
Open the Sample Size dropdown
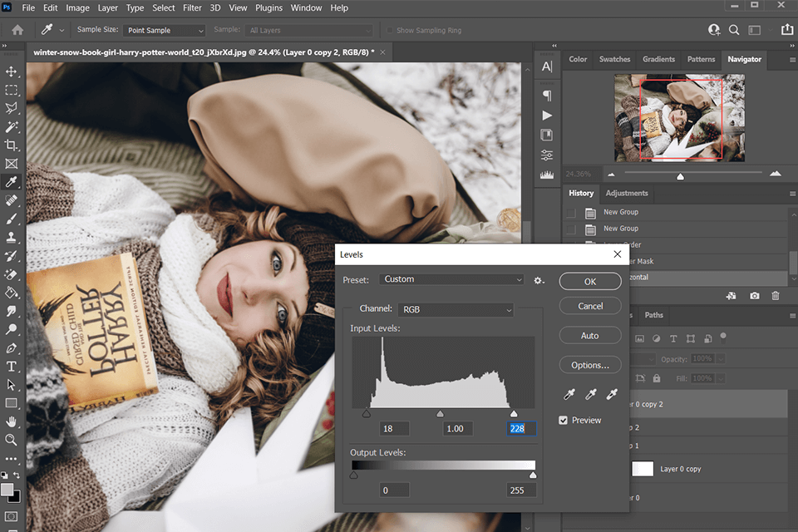point(164,31)
